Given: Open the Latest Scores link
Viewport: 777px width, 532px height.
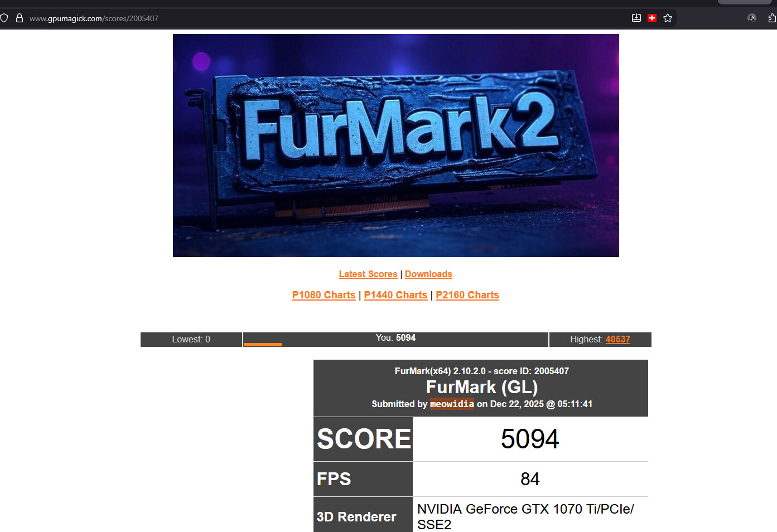Looking at the screenshot, I should 368,274.
